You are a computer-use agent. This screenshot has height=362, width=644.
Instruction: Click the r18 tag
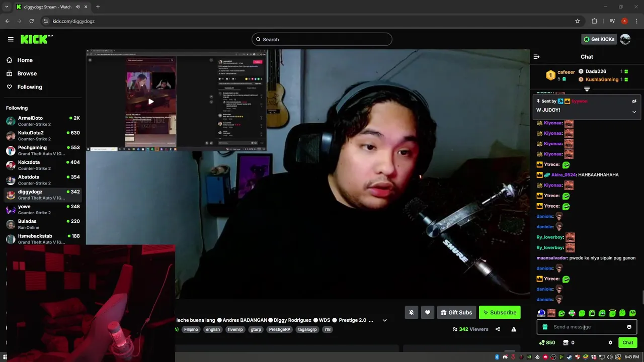(x=328, y=329)
